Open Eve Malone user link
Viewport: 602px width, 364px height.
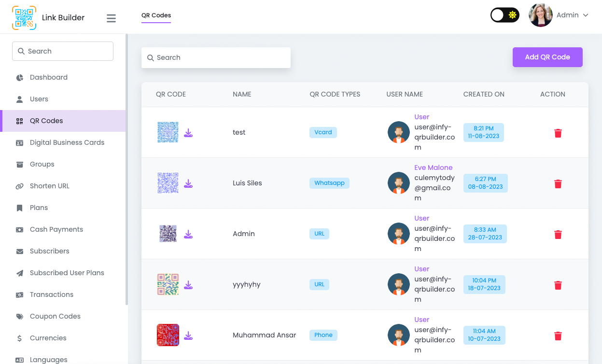pyautogui.click(x=433, y=168)
